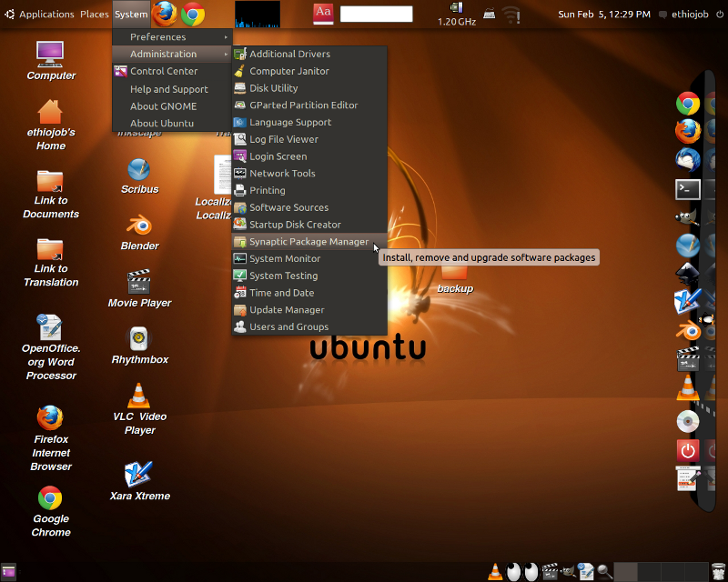Open Network Tools menu entry
This screenshot has width=728, height=582.
(309, 174)
